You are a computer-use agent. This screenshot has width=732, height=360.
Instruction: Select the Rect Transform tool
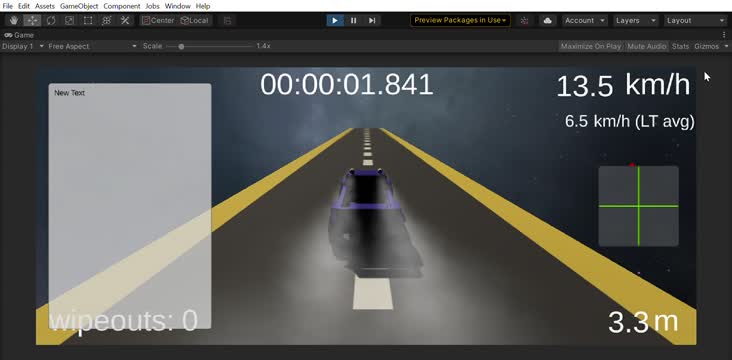pyautogui.click(x=88, y=21)
